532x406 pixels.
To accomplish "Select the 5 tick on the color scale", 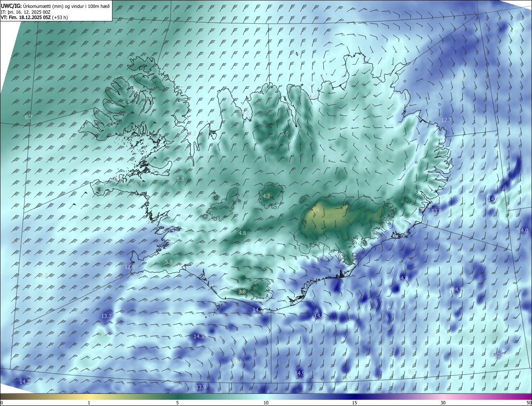I will 177,403.
